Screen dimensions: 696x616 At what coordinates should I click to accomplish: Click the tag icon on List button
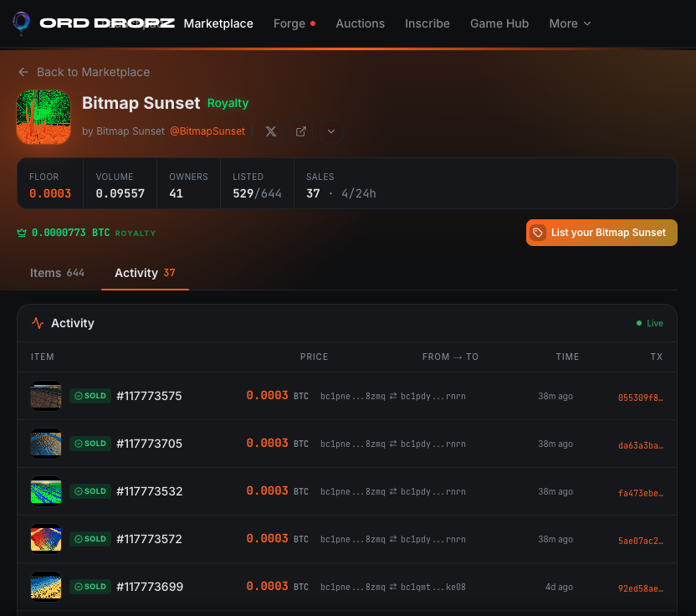[x=538, y=233]
